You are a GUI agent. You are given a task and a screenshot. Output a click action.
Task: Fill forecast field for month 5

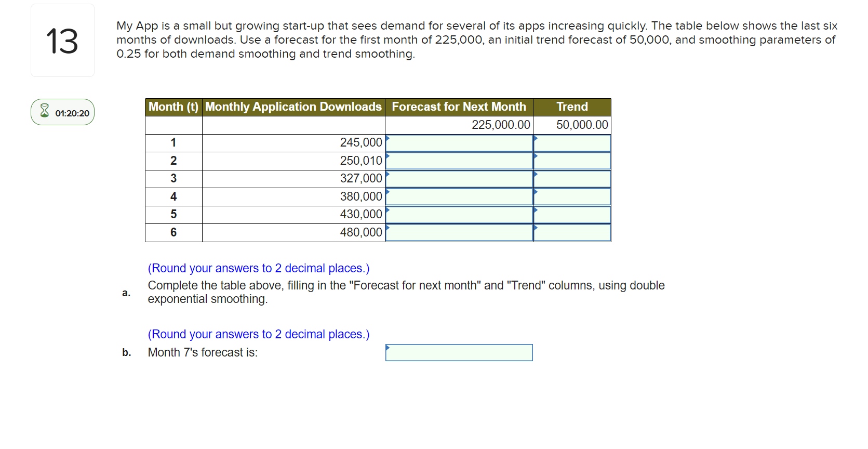click(x=459, y=215)
